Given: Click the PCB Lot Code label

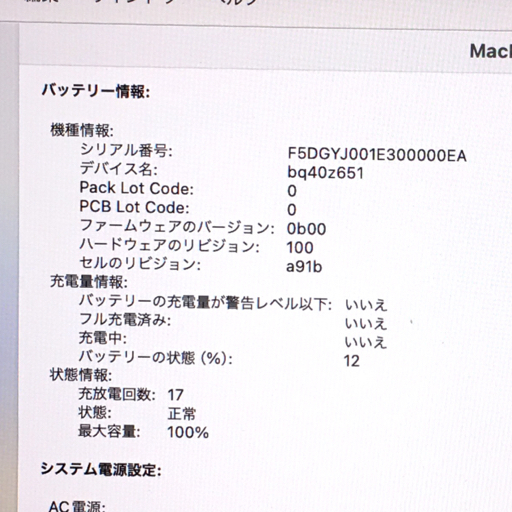Looking at the screenshot, I should point(134,207).
